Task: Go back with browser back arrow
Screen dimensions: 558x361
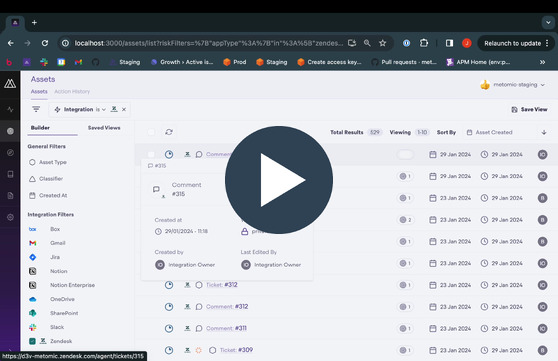Action: pos(11,43)
